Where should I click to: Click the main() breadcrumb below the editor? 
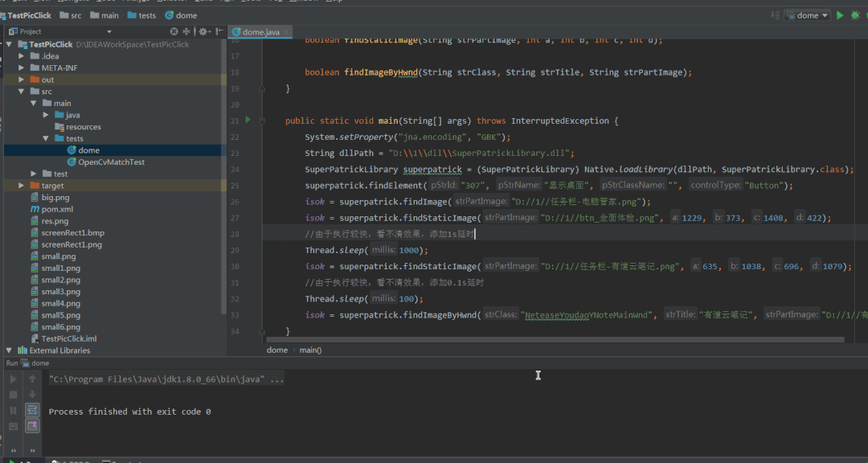click(x=310, y=350)
